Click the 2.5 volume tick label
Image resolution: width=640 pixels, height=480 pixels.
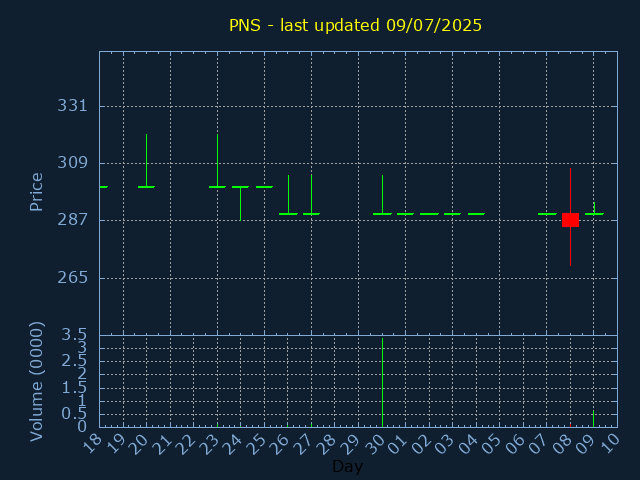(x=74, y=361)
